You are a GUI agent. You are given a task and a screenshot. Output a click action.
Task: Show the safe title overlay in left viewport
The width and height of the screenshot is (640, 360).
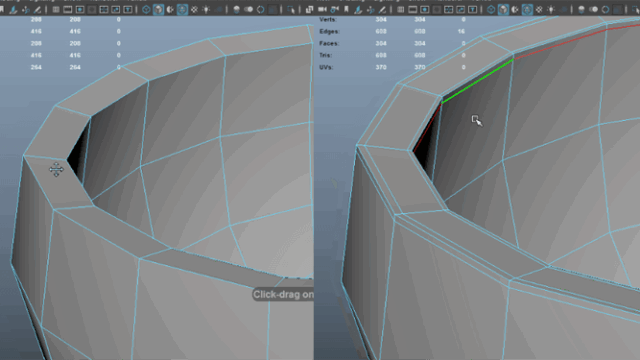point(128,9)
